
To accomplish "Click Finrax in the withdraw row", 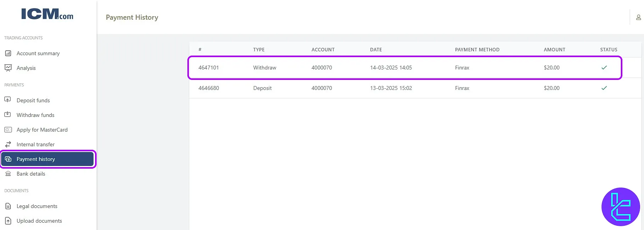I will (x=462, y=68).
